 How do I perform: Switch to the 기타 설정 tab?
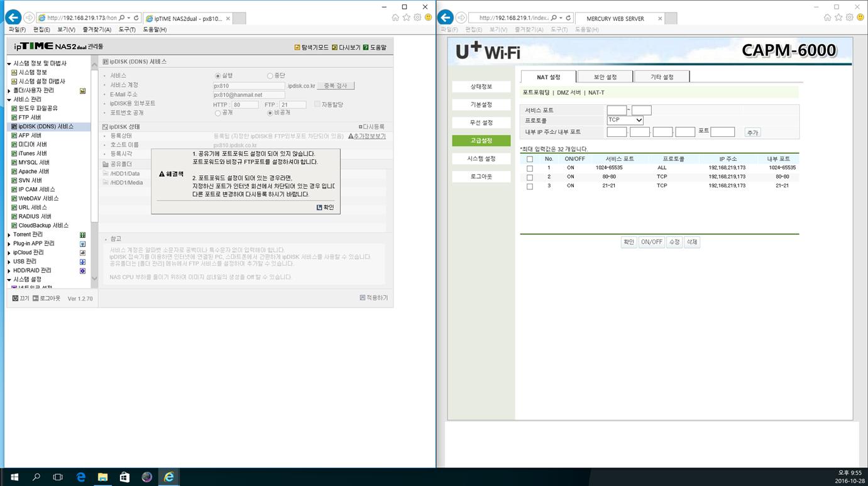661,77
